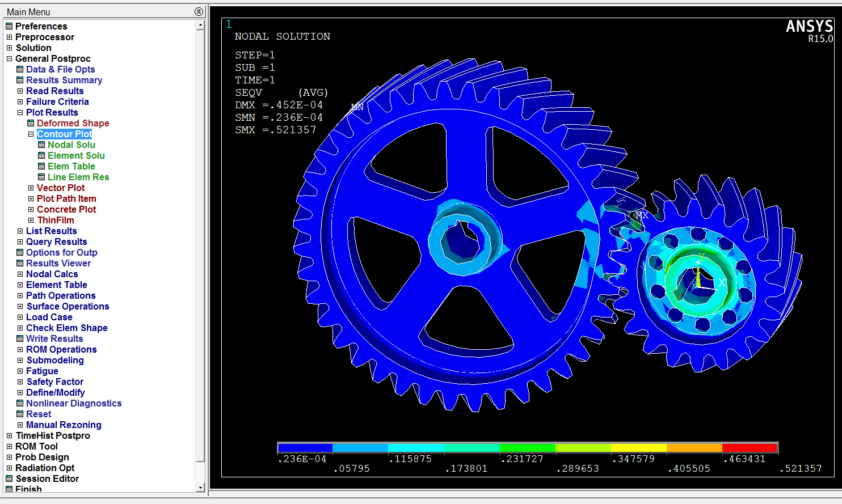Collapse the Contour Plot branch

31,134
